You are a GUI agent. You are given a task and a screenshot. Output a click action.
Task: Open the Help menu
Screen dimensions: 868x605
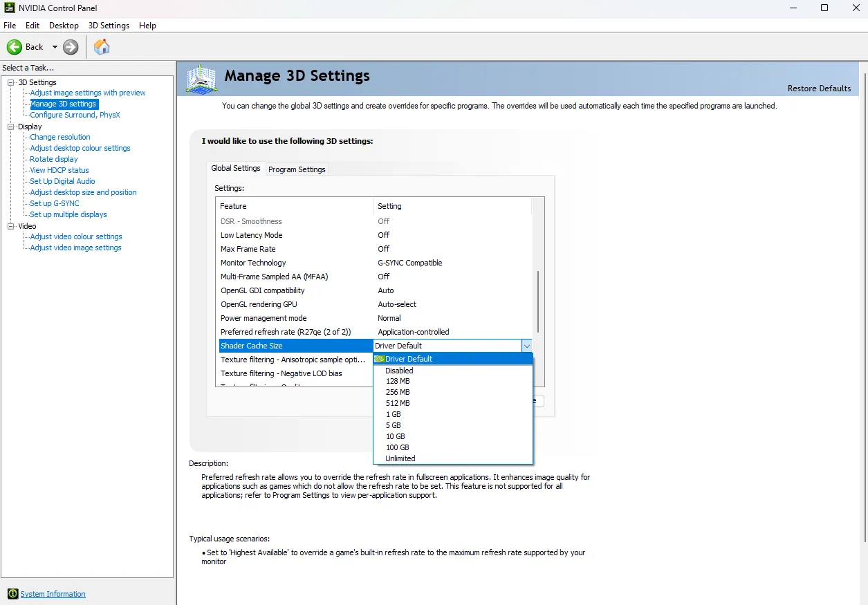click(x=147, y=26)
